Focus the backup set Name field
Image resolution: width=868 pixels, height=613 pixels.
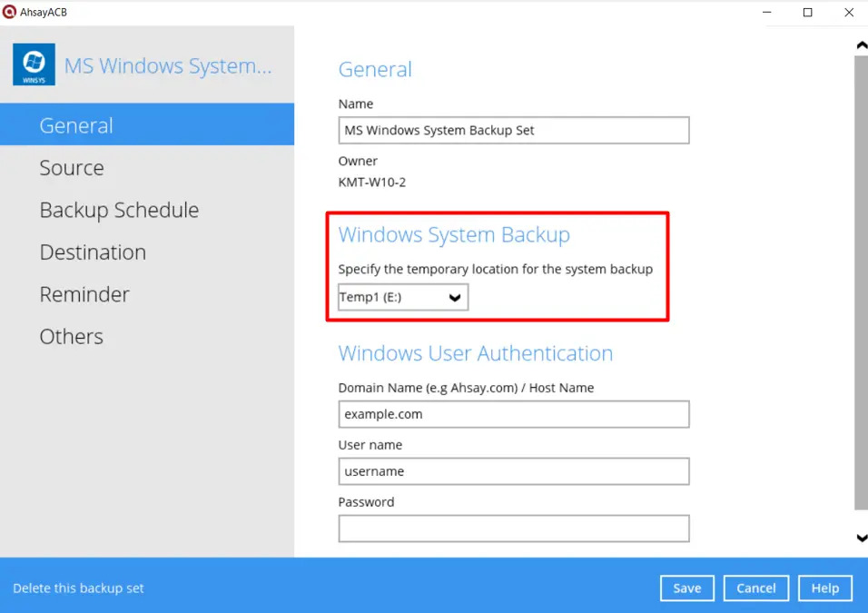tap(513, 130)
